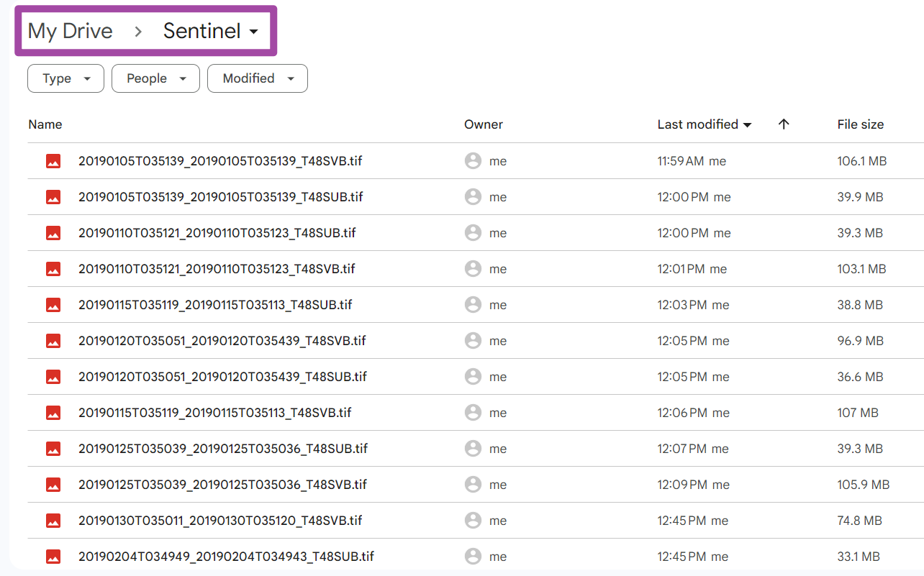Click image icon of 20190105T035139 T48SUB.tif
Image resolution: width=924 pixels, height=576 pixels.
click(53, 197)
